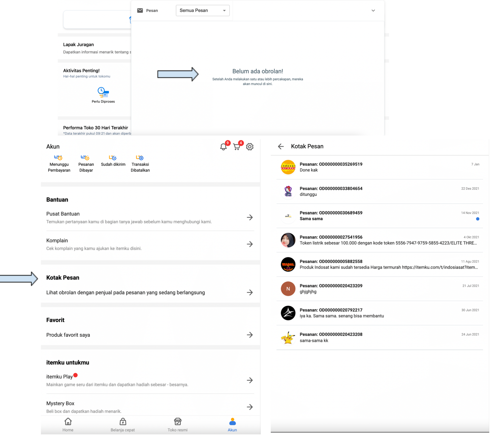Open message for order OD000000030689459

coord(380,216)
